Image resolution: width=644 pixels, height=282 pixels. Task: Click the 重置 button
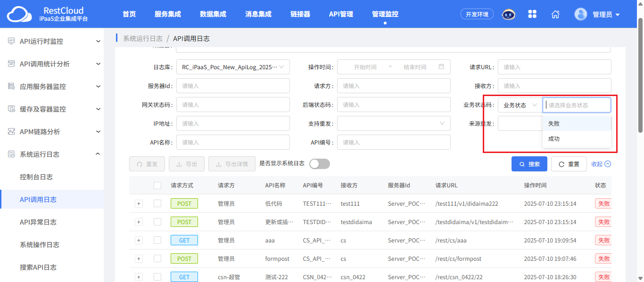(x=569, y=164)
